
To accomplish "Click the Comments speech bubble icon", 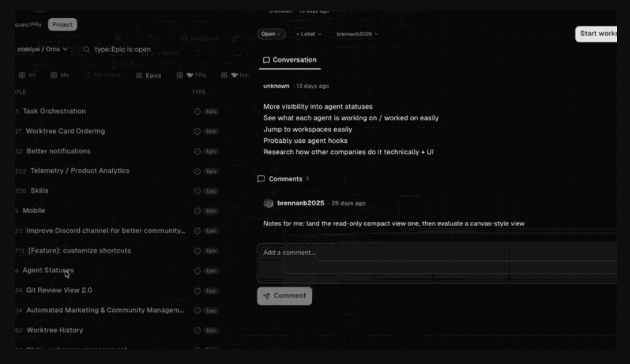I will [x=261, y=179].
